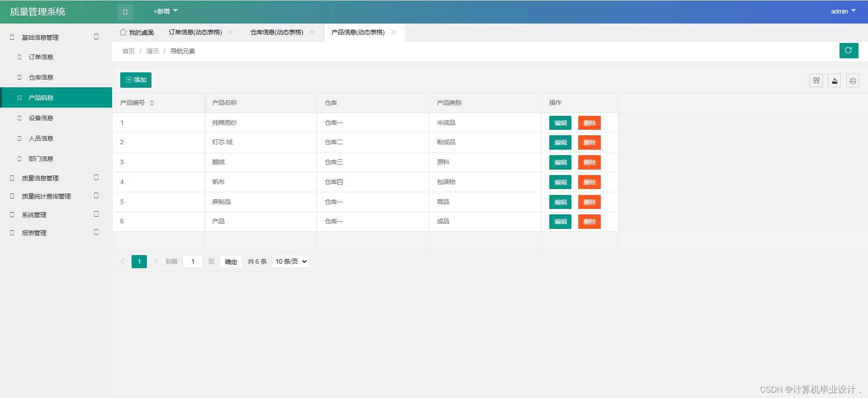Click the 确定 pagination button

pyautogui.click(x=231, y=262)
